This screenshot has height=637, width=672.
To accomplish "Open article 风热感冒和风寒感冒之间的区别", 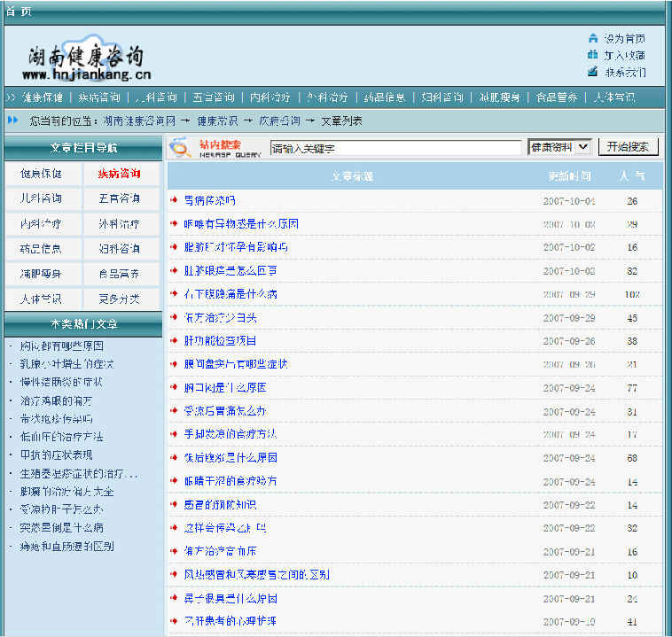I will pos(257,574).
